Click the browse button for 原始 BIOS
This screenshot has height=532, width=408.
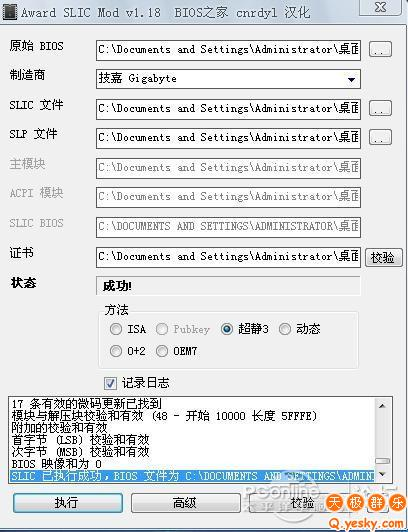click(x=380, y=50)
